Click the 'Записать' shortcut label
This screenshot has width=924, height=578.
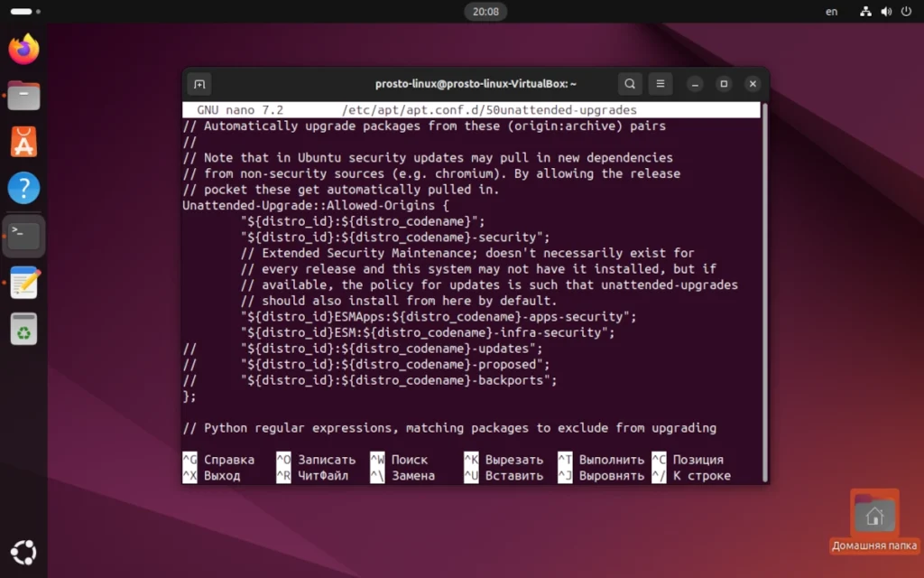[x=327, y=460]
